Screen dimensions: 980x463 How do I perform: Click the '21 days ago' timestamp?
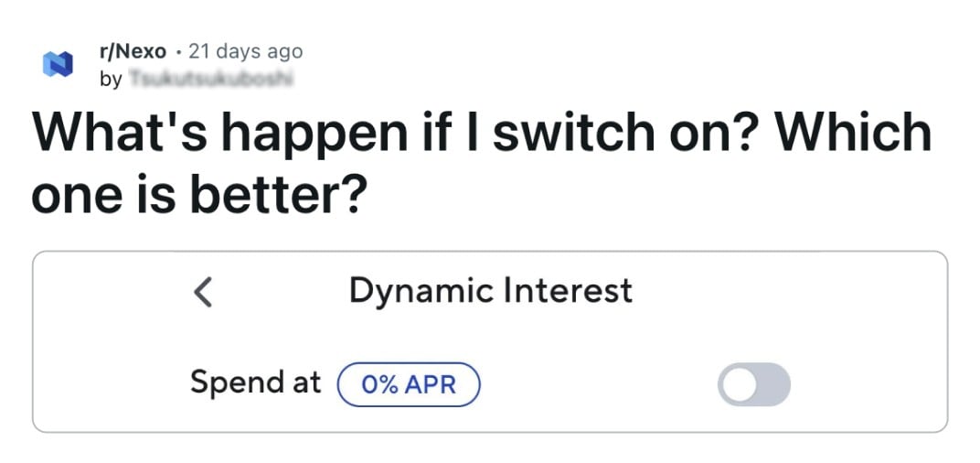pos(245,51)
